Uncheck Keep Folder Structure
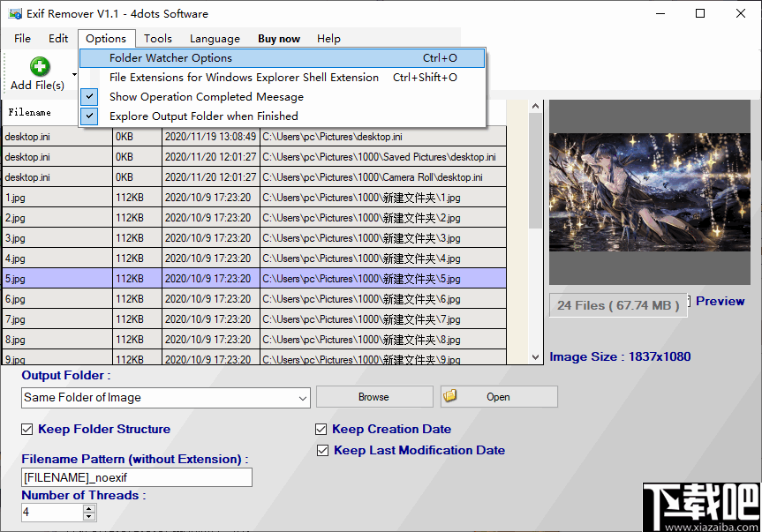762x532 pixels. click(x=27, y=429)
